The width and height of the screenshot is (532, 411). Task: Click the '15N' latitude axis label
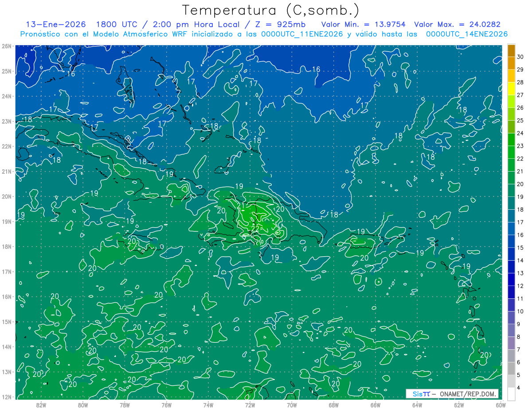pos(7,322)
